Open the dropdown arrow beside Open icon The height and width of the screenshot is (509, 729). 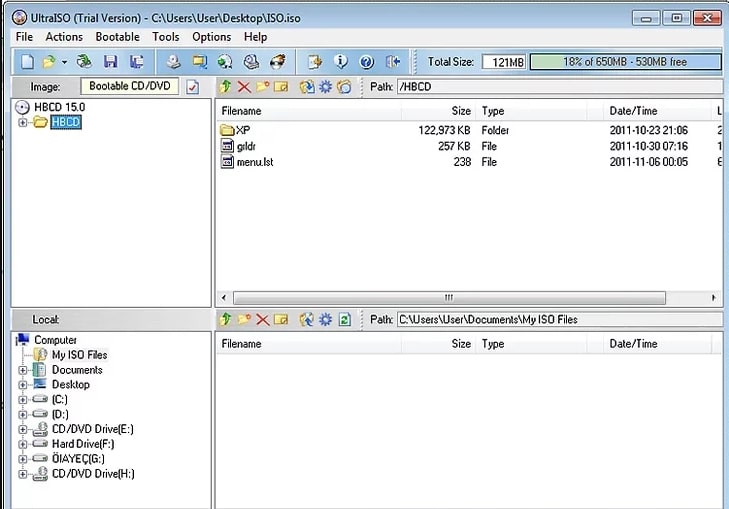click(64, 62)
